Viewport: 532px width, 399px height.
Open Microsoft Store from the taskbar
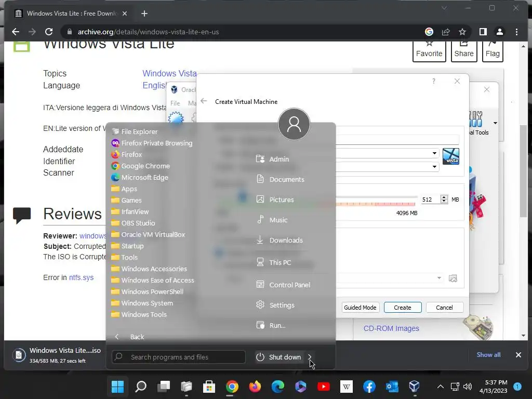tap(209, 386)
